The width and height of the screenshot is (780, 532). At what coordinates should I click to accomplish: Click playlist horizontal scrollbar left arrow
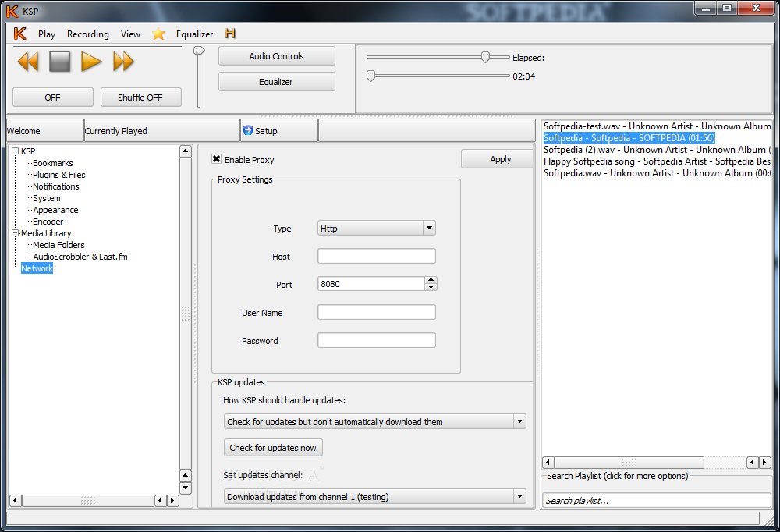(x=548, y=463)
